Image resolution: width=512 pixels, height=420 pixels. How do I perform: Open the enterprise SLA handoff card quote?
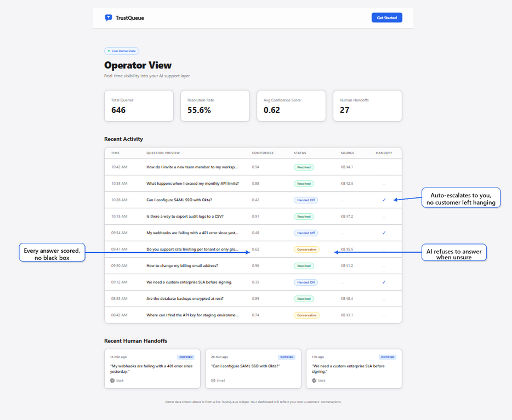pyautogui.click(x=348, y=368)
